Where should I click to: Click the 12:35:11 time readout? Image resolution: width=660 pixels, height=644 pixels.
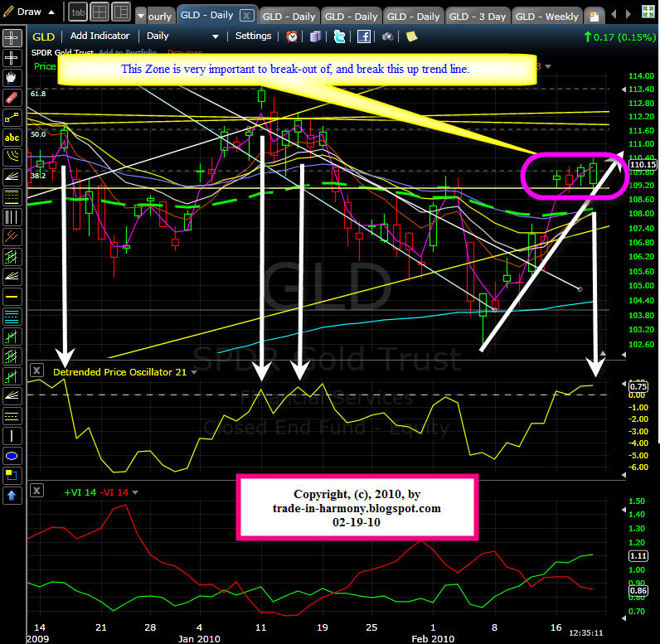coord(586,632)
